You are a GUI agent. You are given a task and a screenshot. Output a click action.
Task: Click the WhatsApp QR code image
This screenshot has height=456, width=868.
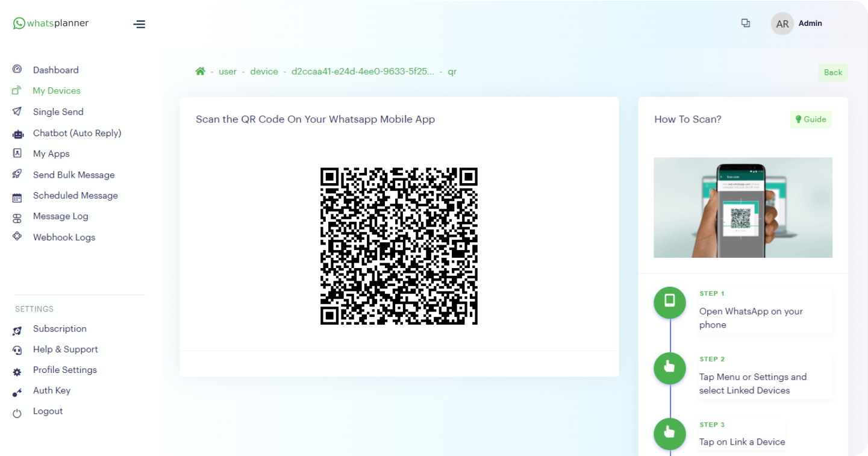click(x=399, y=246)
